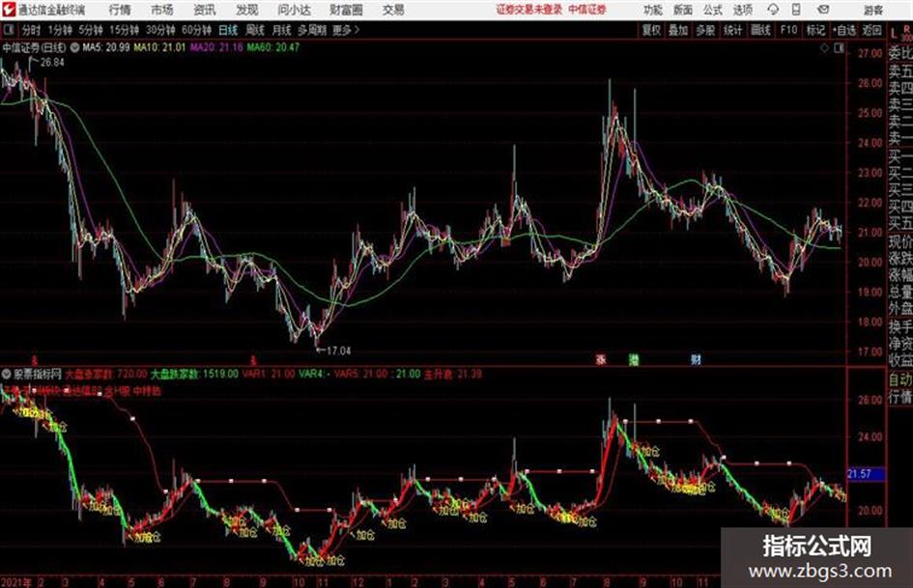This screenshot has width=913, height=588.
Task: Switch to 15分钟 period
Action: [x=124, y=30]
